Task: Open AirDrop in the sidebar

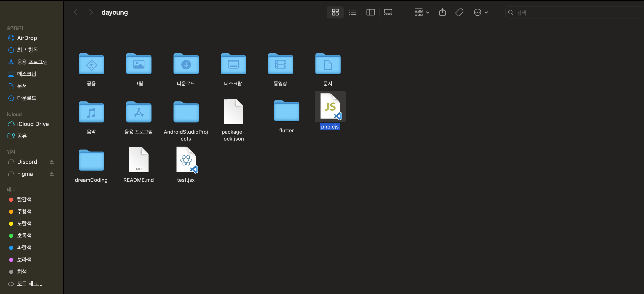Action: (27, 38)
